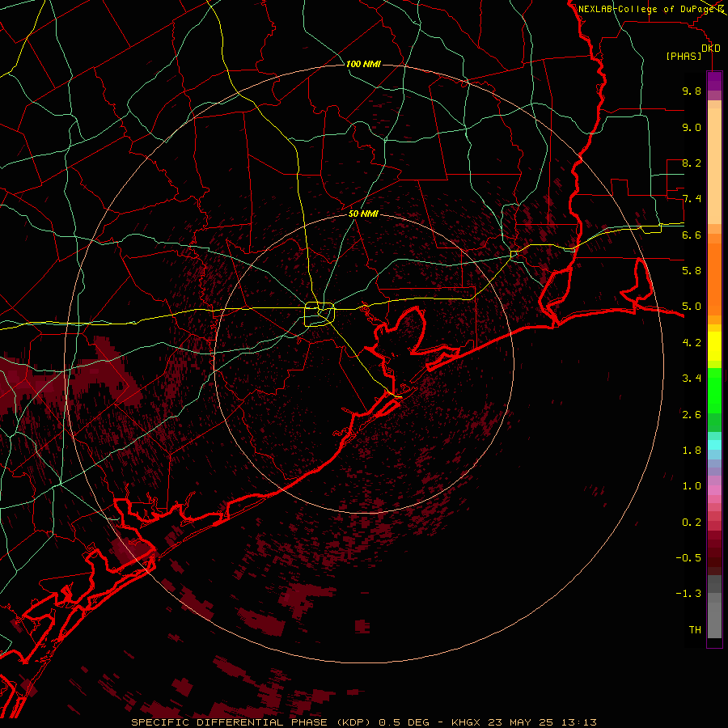Image resolution: width=728 pixels, height=728 pixels.
Task: Click the "5.0" scale value
Action: click(x=692, y=307)
